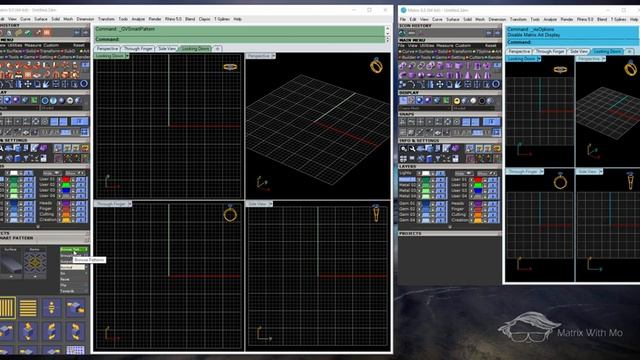Screen dimensions: 640x360
Task: Open Through Finger viewport dropdown in right window
Action: pos(542,172)
